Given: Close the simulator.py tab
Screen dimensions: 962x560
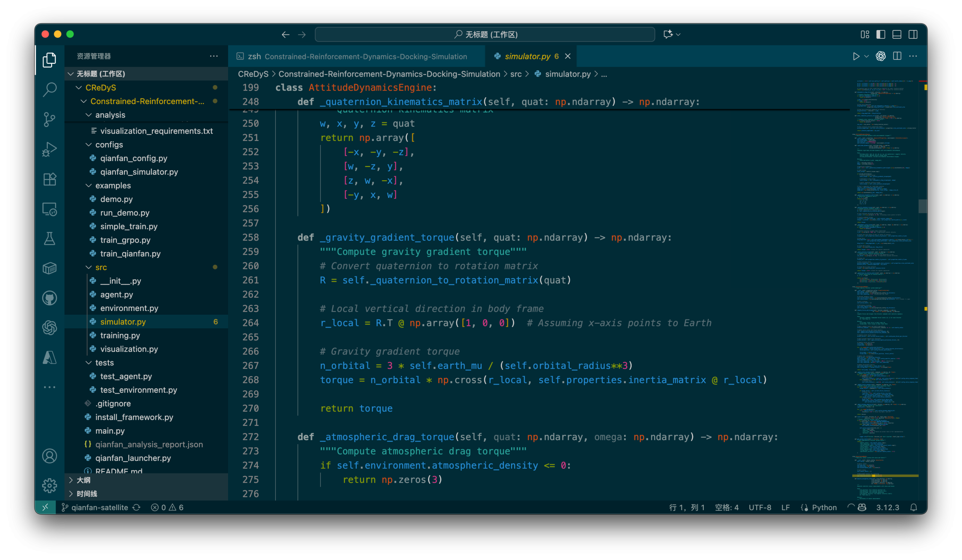Looking at the screenshot, I should click(568, 56).
